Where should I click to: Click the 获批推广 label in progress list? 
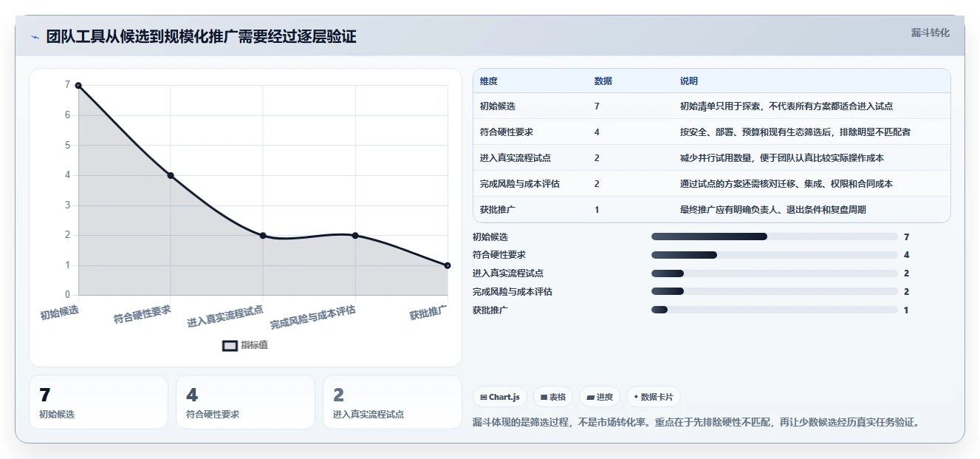(490, 310)
